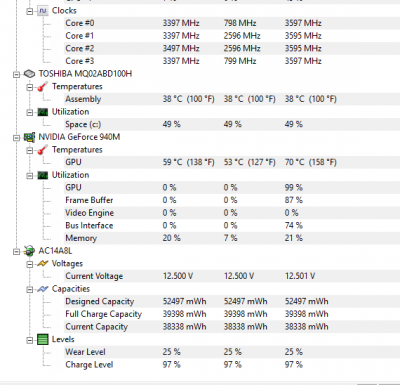Click the Clocks waveform icon
The width and height of the screenshot is (400, 385).
click(x=43, y=11)
